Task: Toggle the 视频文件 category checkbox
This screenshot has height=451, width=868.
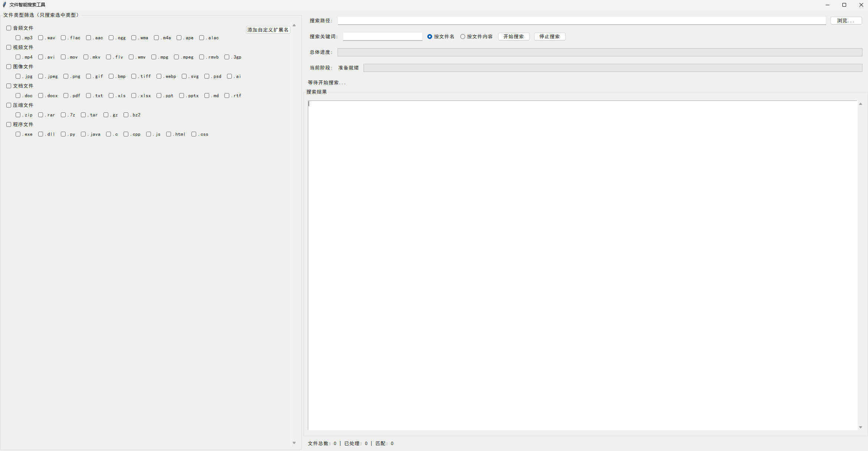Action: pyautogui.click(x=9, y=47)
